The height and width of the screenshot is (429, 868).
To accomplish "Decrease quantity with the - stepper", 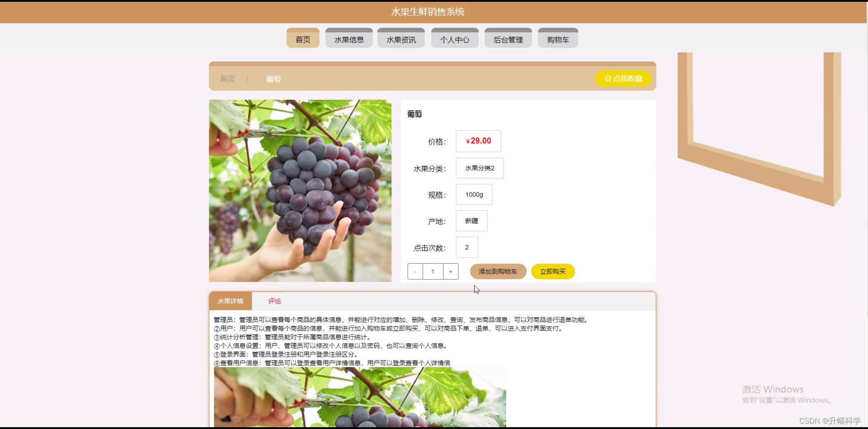I will 415,271.
